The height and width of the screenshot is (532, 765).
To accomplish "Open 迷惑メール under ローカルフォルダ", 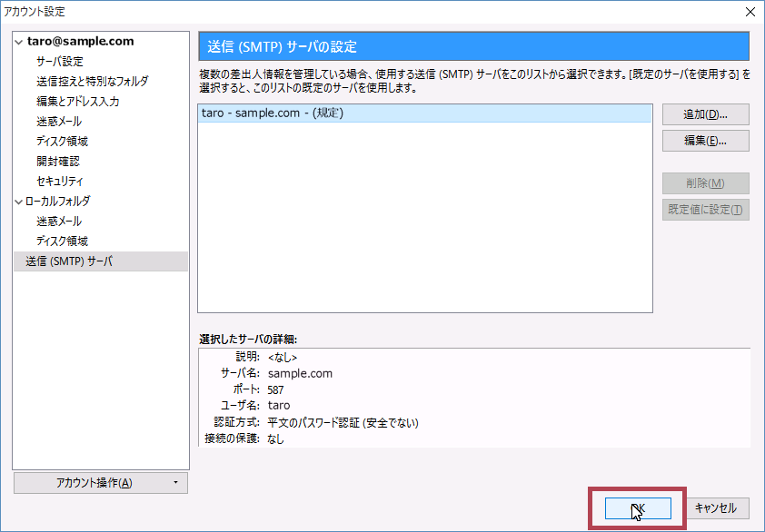I will (x=59, y=222).
